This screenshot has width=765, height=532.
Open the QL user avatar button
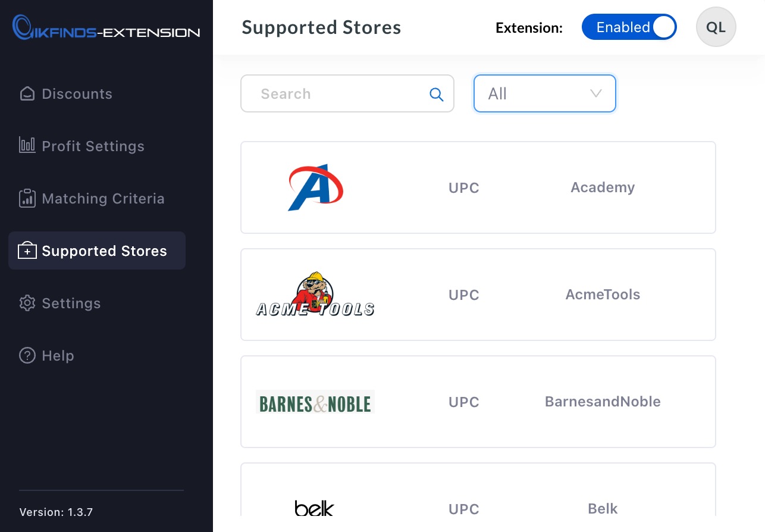(x=716, y=27)
